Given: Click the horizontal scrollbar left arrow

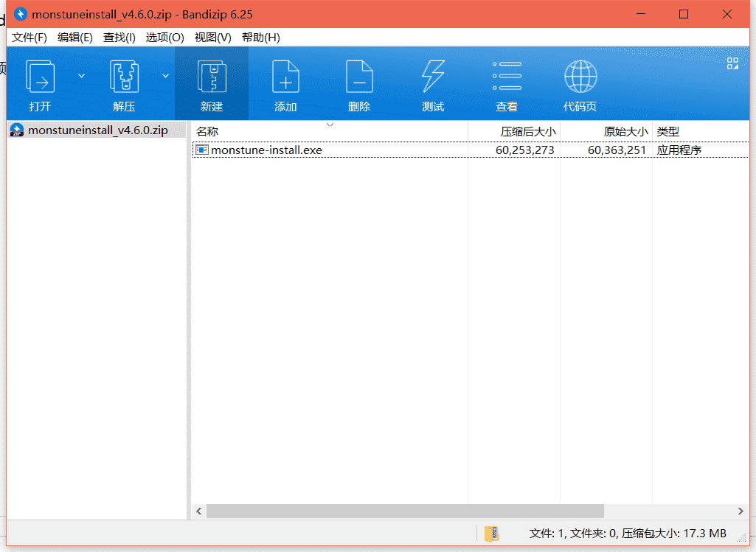Looking at the screenshot, I should coord(199,511).
